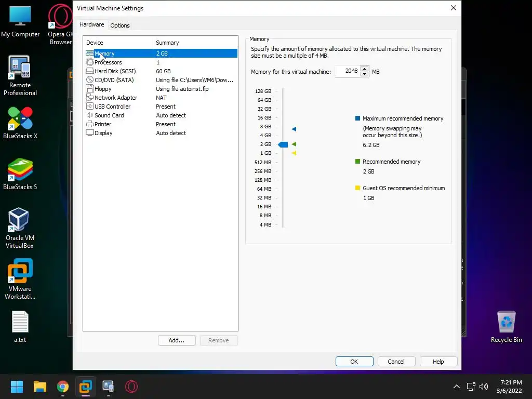The width and height of the screenshot is (532, 399).
Task: Select Remote Professional desktop icon
Action: click(x=20, y=76)
